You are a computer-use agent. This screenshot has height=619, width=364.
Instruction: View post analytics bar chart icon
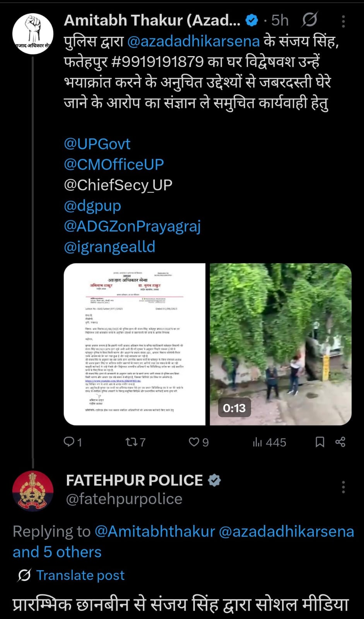coord(258,442)
